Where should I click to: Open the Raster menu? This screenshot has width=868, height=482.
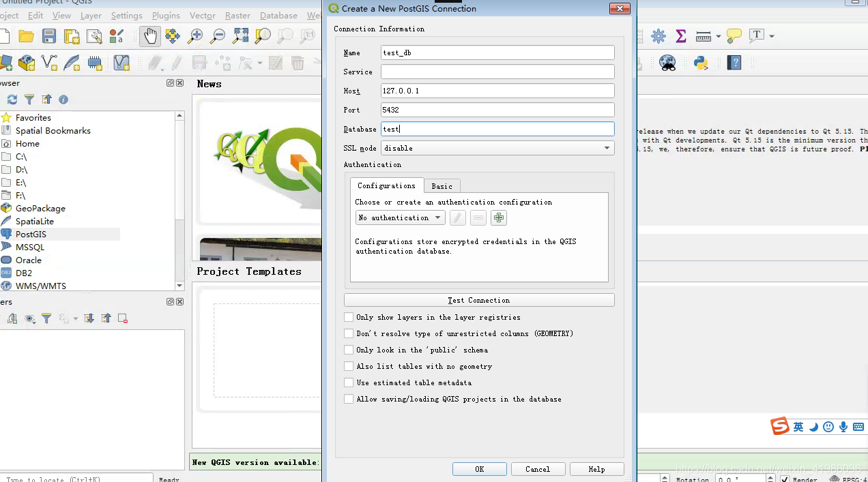click(x=237, y=15)
